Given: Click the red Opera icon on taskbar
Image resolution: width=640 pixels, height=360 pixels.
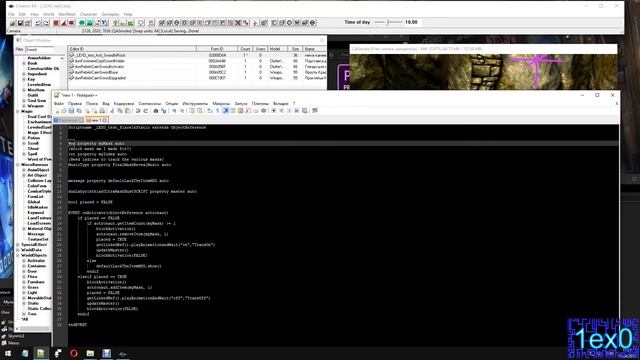Looking at the screenshot, I should click(74, 353).
